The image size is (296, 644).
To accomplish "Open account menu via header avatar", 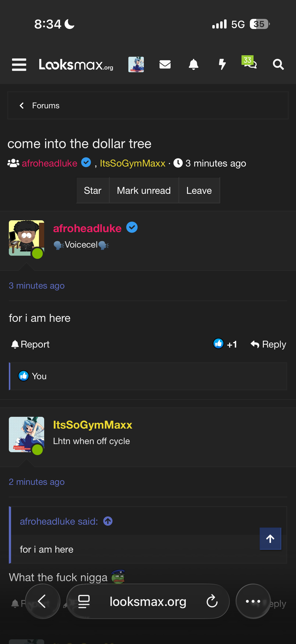I will click(x=136, y=65).
